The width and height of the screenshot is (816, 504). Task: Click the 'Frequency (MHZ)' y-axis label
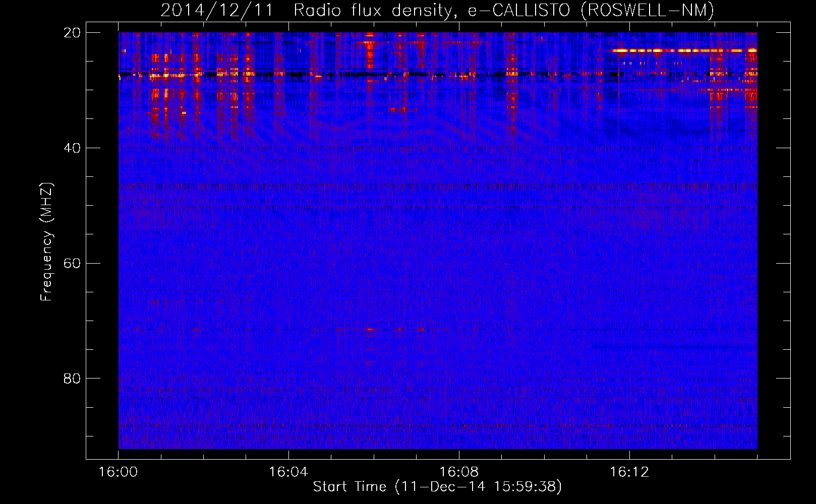tap(46, 242)
